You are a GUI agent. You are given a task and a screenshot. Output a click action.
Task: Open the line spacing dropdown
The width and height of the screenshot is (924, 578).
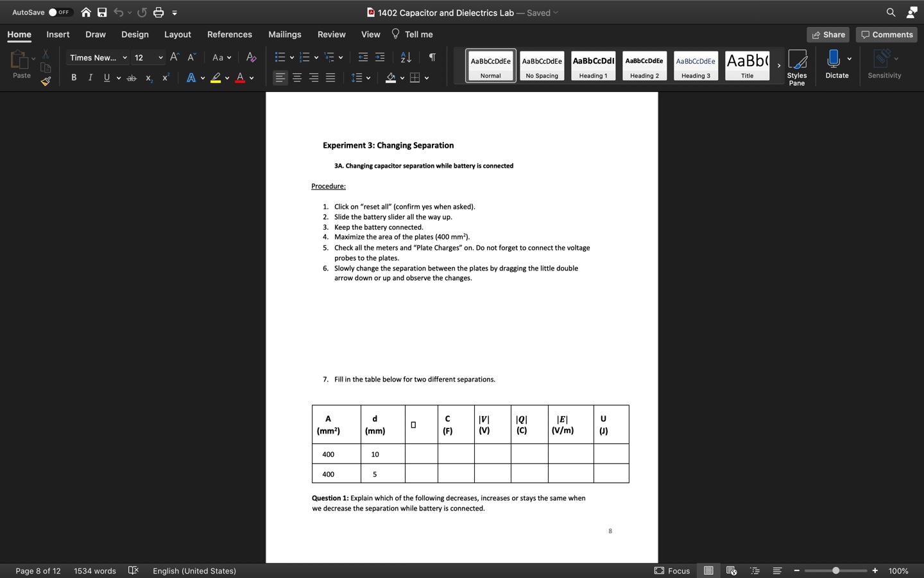click(x=359, y=78)
